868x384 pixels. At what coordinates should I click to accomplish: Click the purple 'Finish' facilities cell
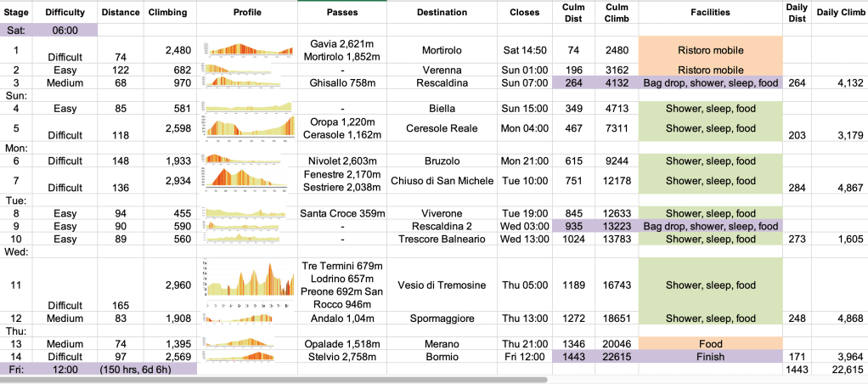pos(709,357)
